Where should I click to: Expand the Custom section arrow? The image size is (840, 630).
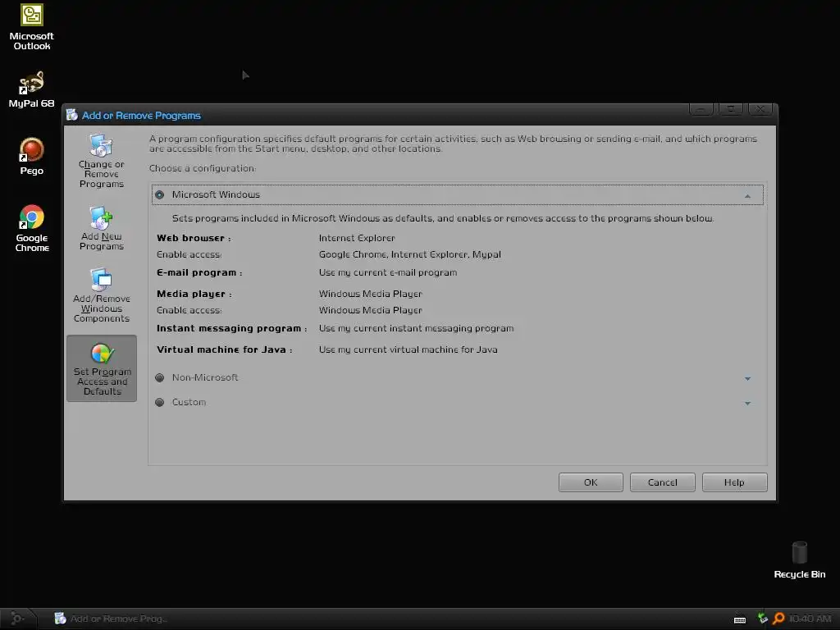(x=747, y=404)
